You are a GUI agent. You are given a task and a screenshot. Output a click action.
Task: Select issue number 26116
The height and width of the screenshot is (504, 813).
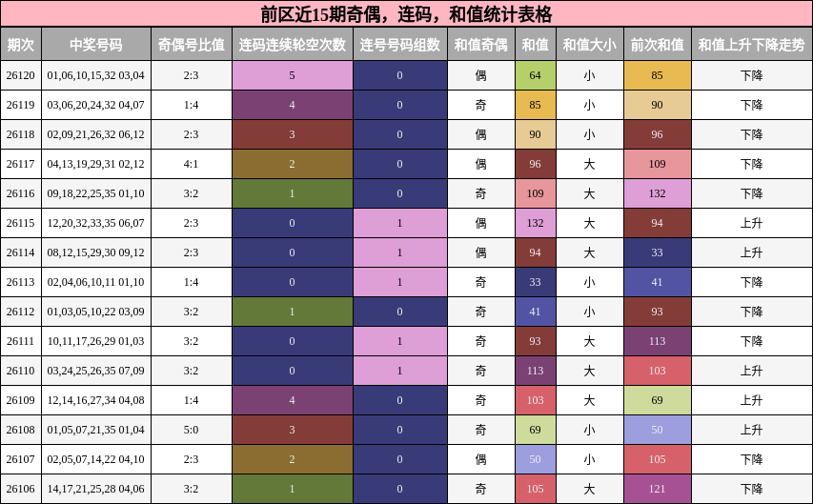pyautogui.click(x=21, y=193)
